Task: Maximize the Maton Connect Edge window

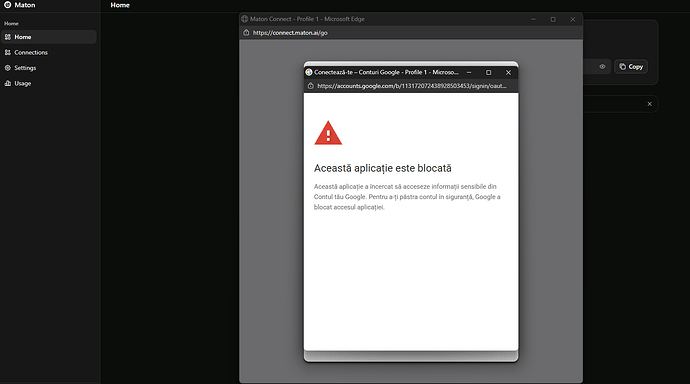Action: pos(553,19)
